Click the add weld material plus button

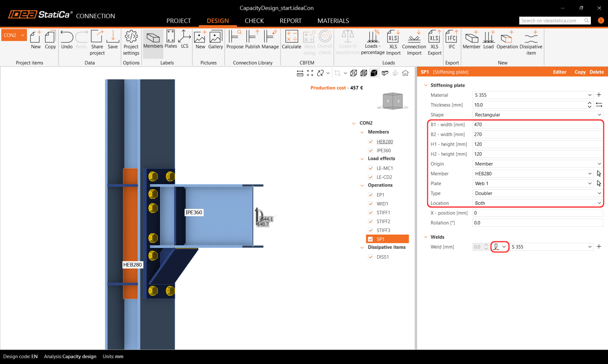pyautogui.click(x=599, y=246)
